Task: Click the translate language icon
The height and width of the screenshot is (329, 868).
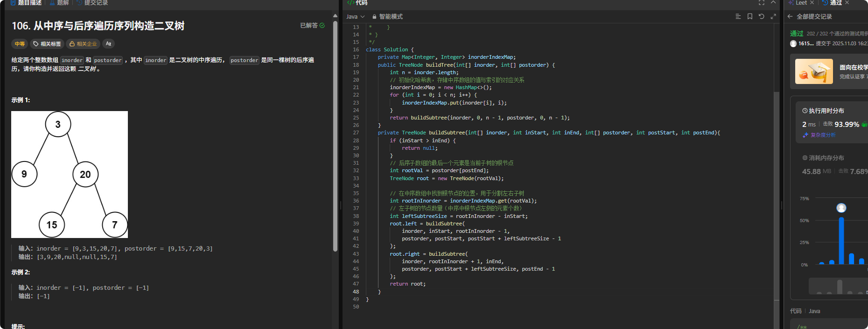Action: 108,44
